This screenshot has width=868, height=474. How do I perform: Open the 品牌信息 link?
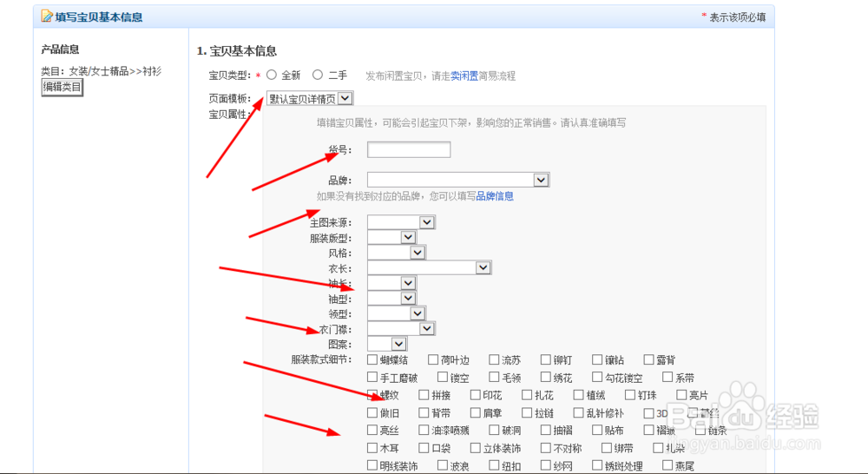[x=495, y=196]
